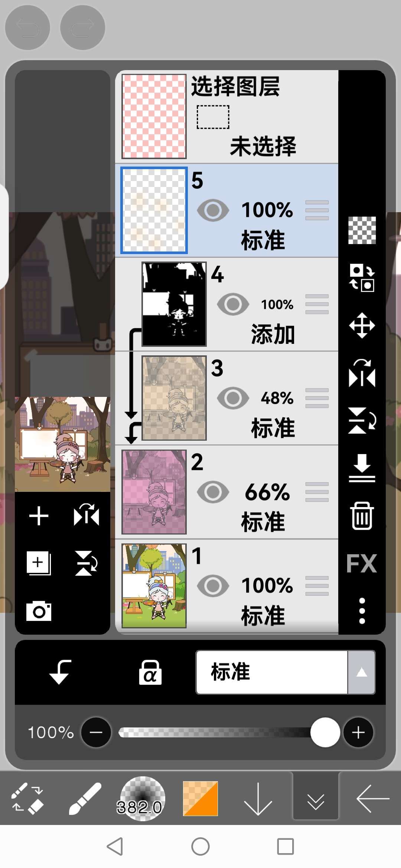Hide layer 5 using eye icon
The height and width of the screenshot is (868, 401).
(213, 210)
